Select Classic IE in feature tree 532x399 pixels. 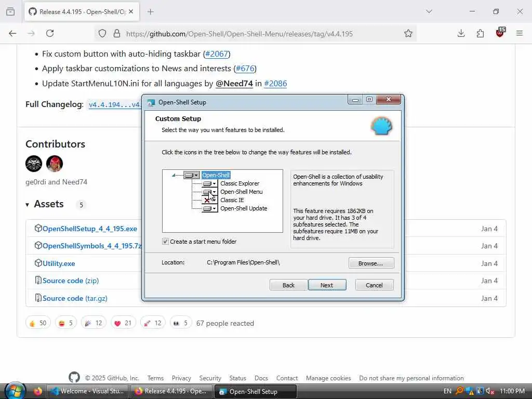232,200
